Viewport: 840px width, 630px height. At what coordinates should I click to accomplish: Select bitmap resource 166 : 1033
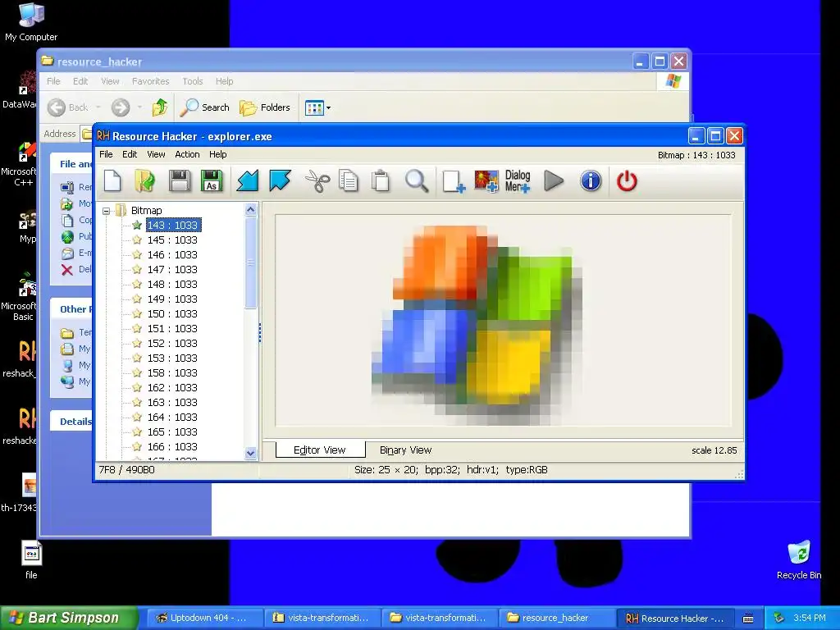point(172,446)
